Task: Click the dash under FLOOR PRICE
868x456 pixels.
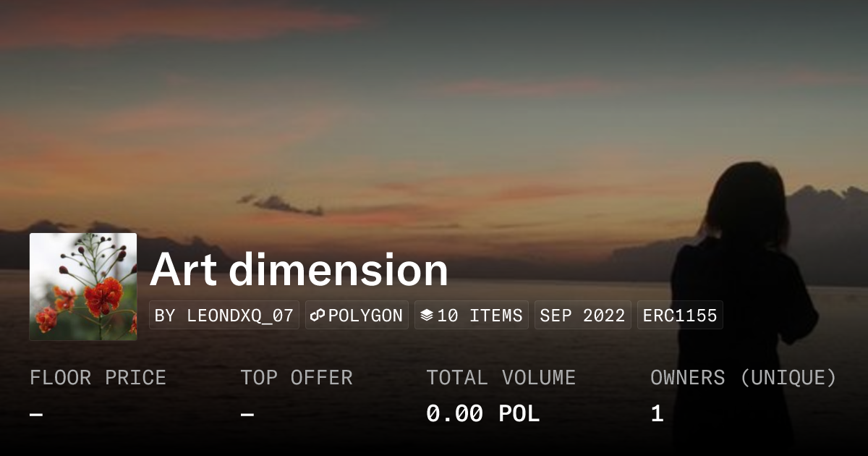Action: (x=34, y=414)
